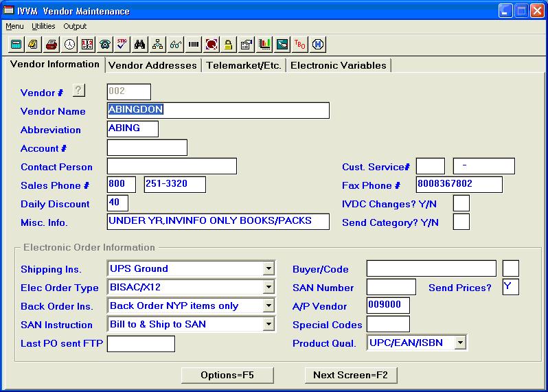Click the Send Category? Y/N box
Image resolution: width=548 pixels, height=392 pixels.
[461, 222]
